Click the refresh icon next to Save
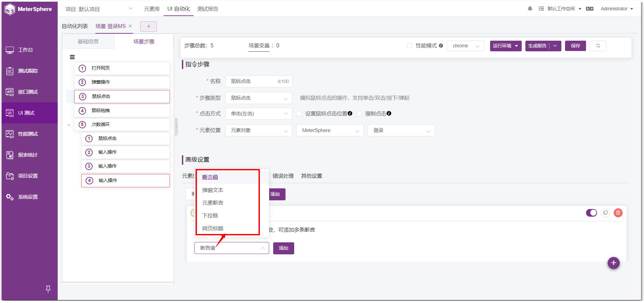The image size is (644, 303). [598, 46]
